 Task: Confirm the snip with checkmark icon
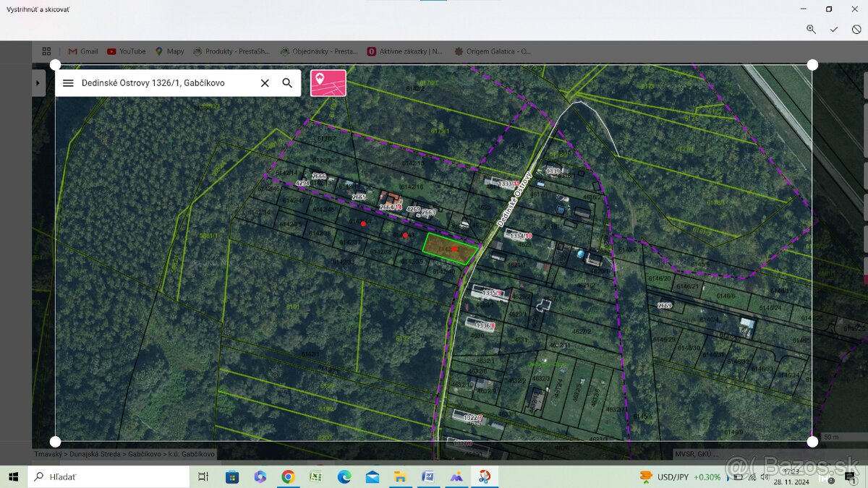(834, 29)
